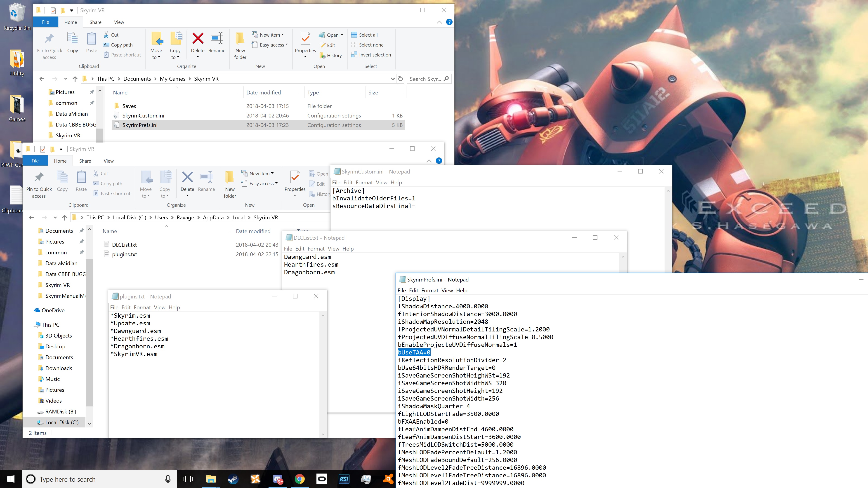Open the Format menu in SkyrimPrefs.ini Notepad
This screenshot has width=868, height=488.
coord(430,290)
